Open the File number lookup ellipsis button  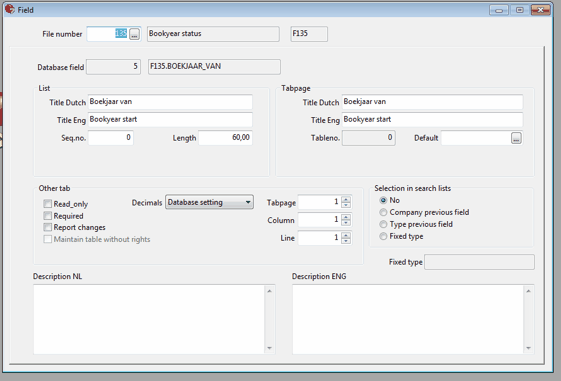pos(134,34)
